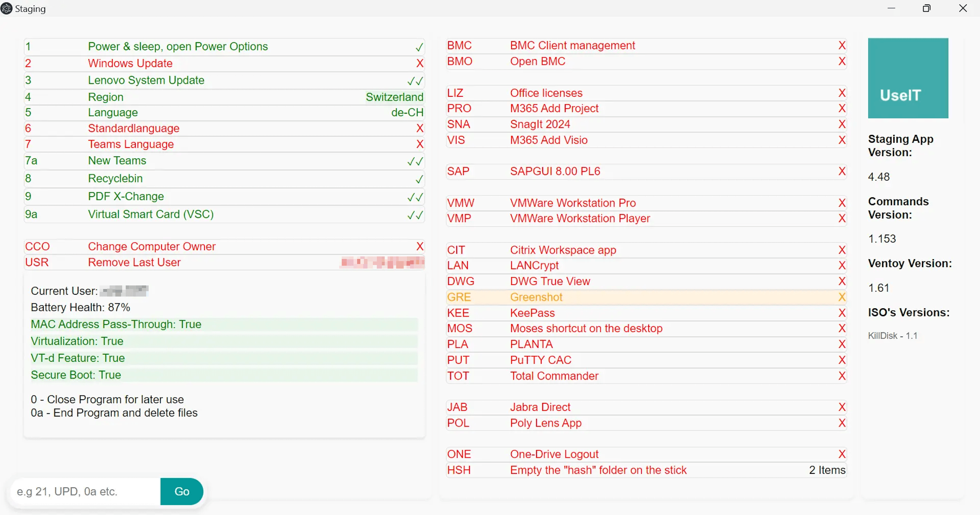This screenshot has width=980, height=515.
Task: Choose the M365 Add Visio entry
Action: (646, 140)
